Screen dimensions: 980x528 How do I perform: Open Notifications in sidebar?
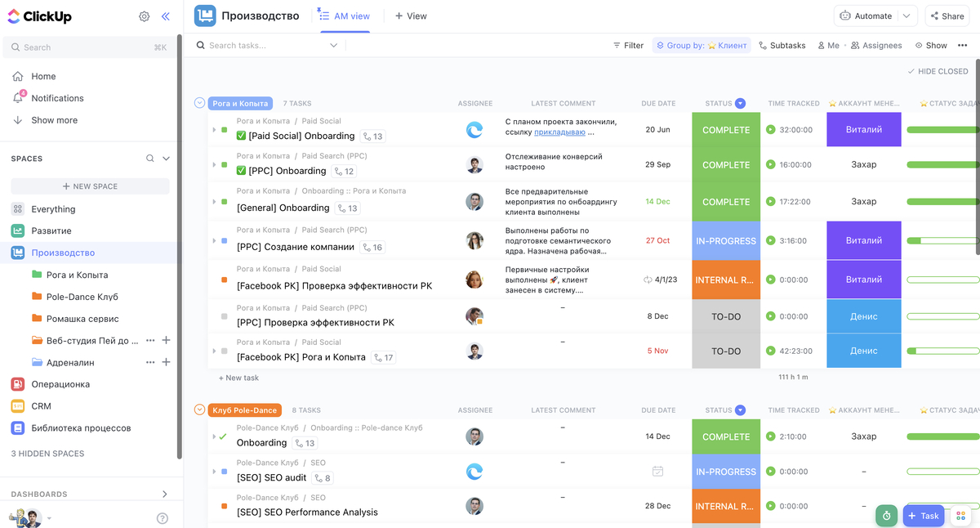pyautogui.click(x=57, y=98)
